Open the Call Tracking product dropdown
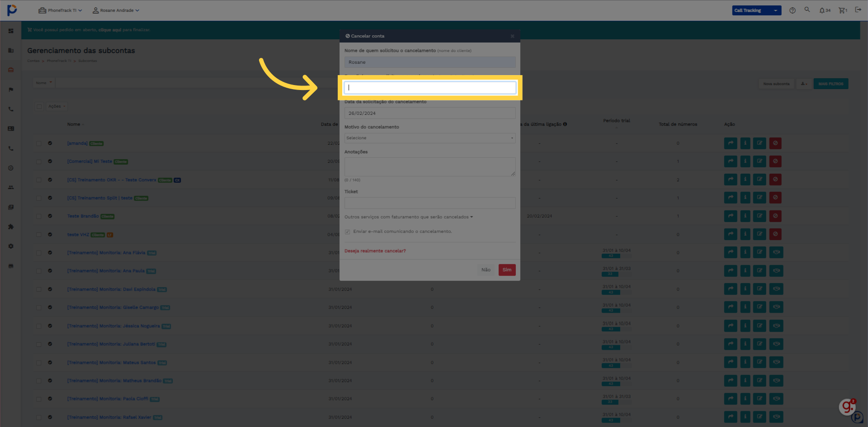This screenshot has height=427, width=868. (x=757, y=10)
